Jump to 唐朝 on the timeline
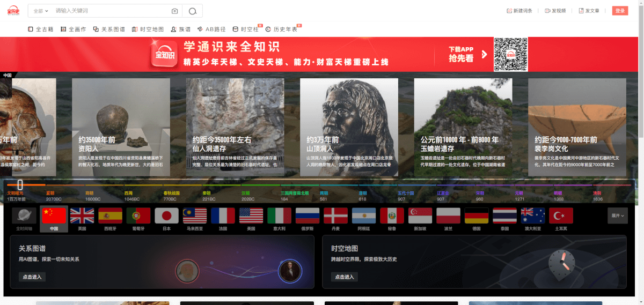 363,193
